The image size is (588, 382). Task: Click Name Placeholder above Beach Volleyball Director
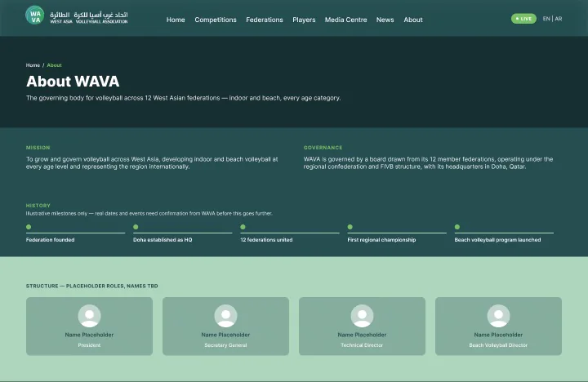click(x=498, y=335)
